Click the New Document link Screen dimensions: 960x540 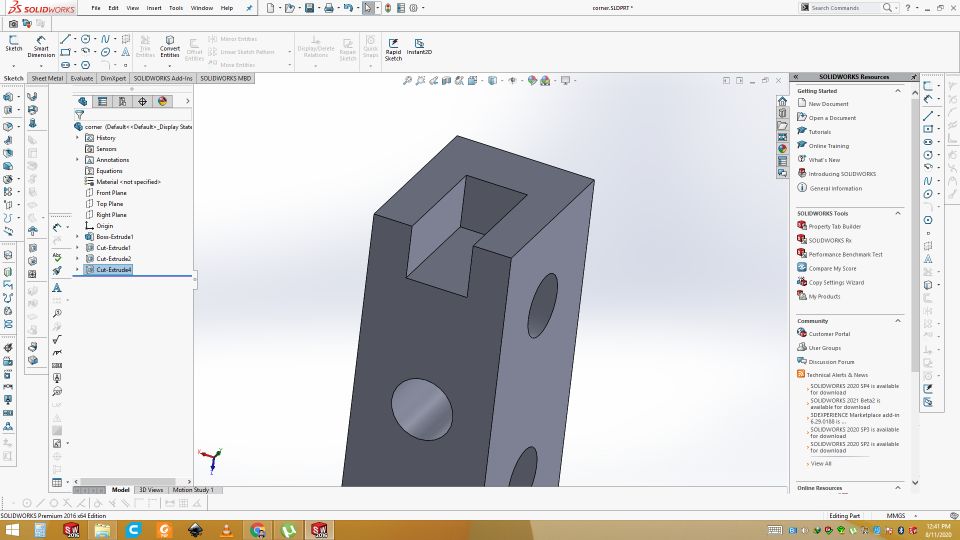tap(828, 104)
